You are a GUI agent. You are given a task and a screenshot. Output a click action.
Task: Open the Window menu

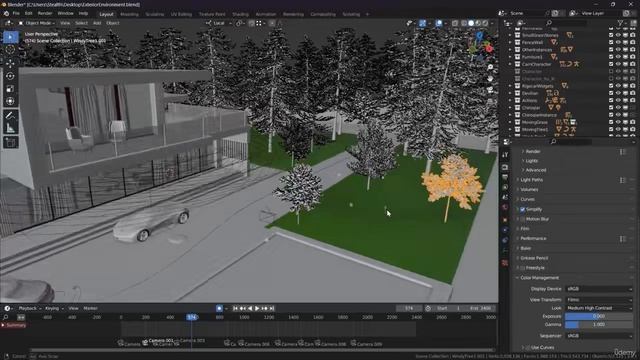pos(65,13)
